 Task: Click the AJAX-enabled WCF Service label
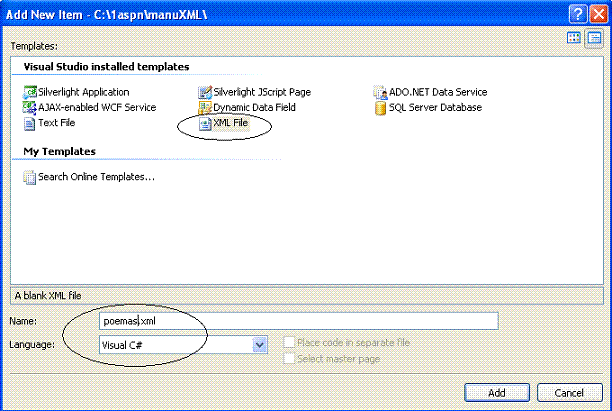97,107
